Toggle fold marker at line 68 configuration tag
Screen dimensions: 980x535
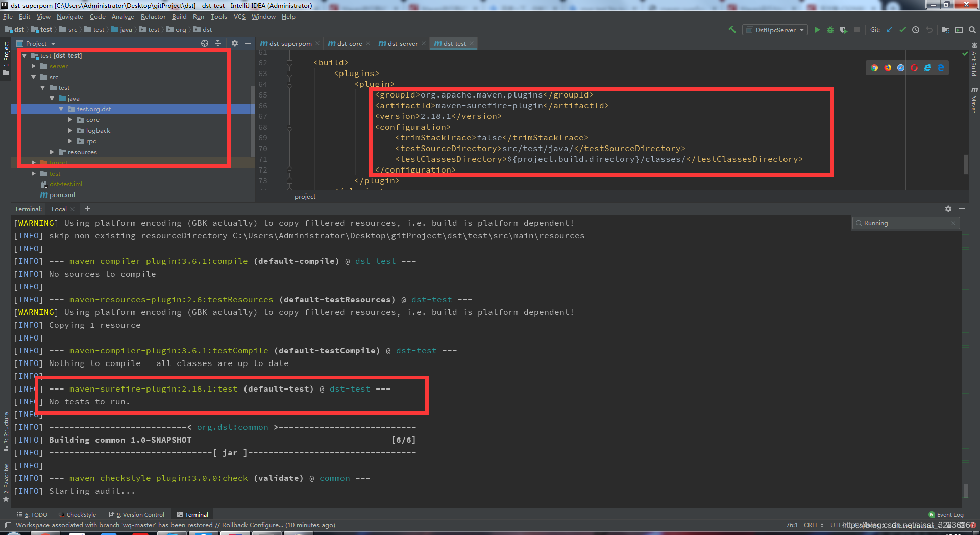[289, 127]
